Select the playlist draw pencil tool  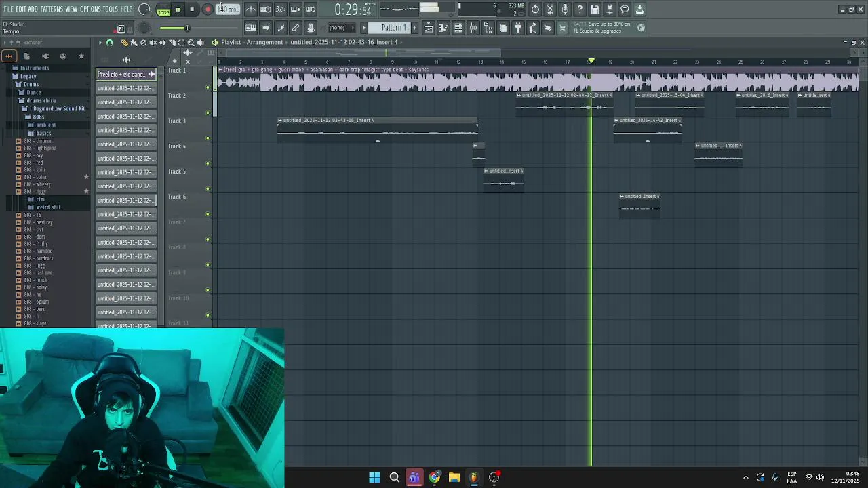[x=124, y=42]
